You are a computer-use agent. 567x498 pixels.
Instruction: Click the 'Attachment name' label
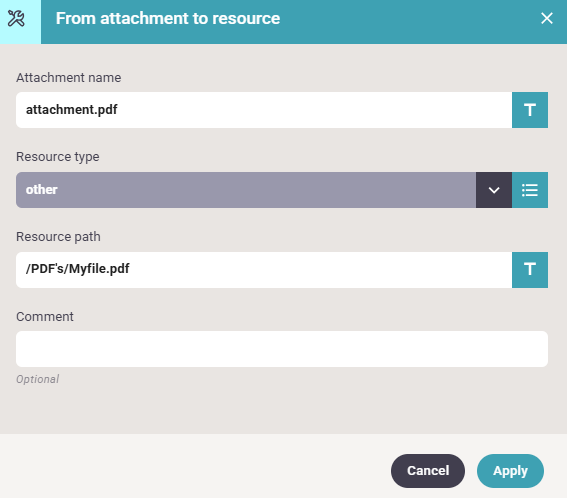(x=68, y=78)
